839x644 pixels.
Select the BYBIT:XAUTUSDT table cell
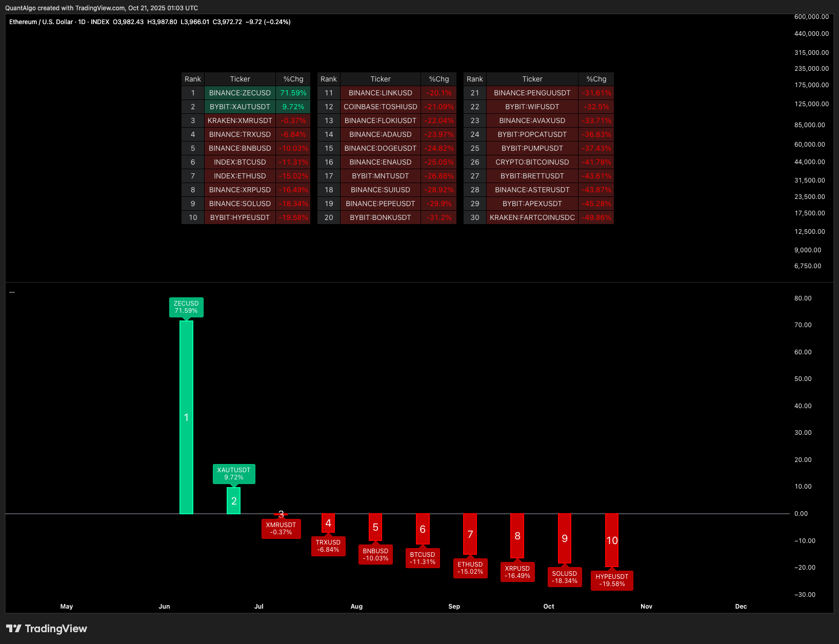240,107
